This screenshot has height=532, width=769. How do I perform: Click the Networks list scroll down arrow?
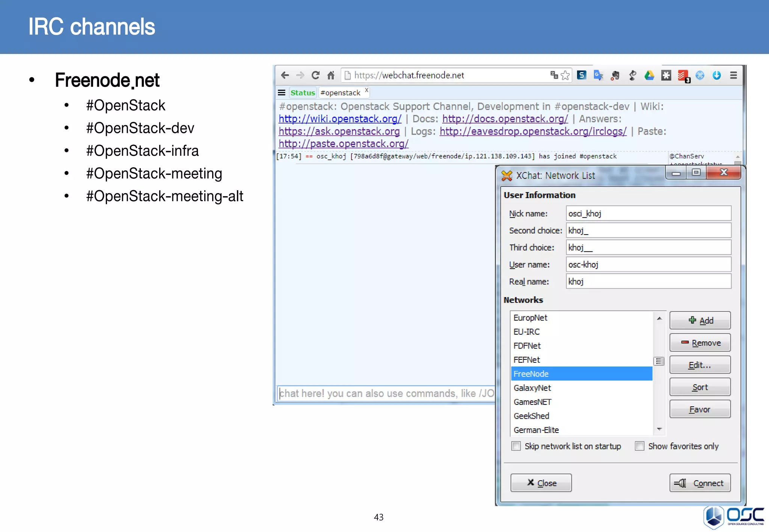(x=659, y=429)
